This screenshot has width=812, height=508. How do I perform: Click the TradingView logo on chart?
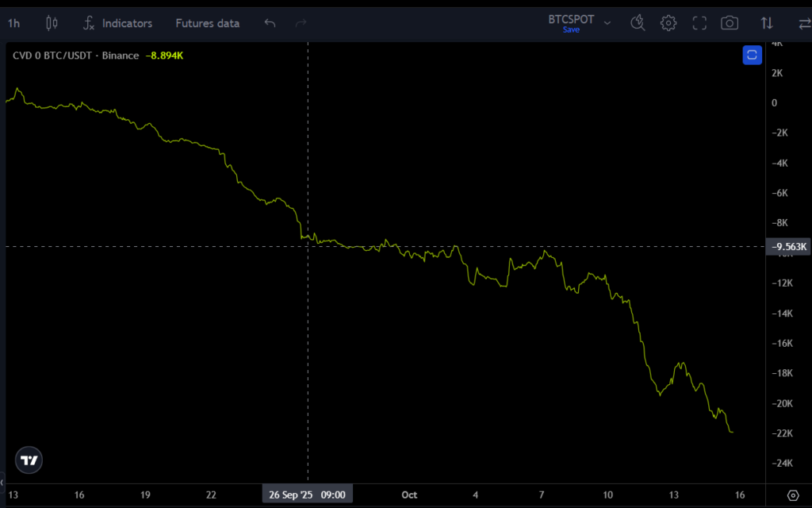pyautogui.click(x=29, y=460)
